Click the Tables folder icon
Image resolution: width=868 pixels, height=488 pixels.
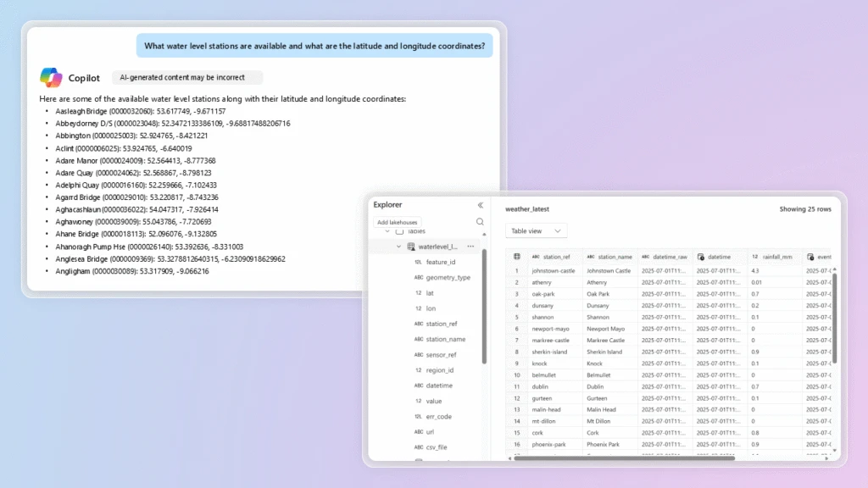(399, 231)
